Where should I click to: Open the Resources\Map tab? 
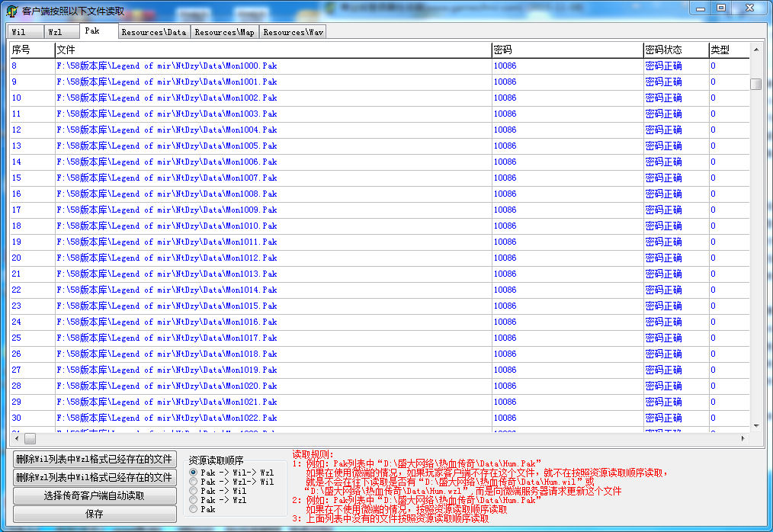(x=224, y=32)
